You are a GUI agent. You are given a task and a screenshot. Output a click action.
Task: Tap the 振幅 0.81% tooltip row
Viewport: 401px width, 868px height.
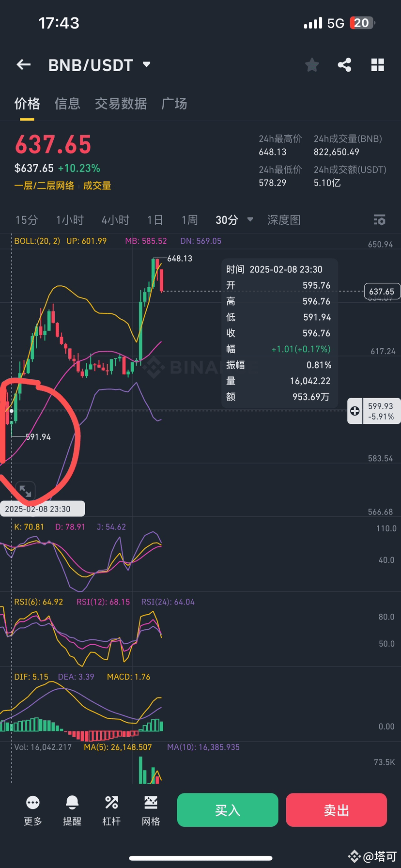coord(279,365)
